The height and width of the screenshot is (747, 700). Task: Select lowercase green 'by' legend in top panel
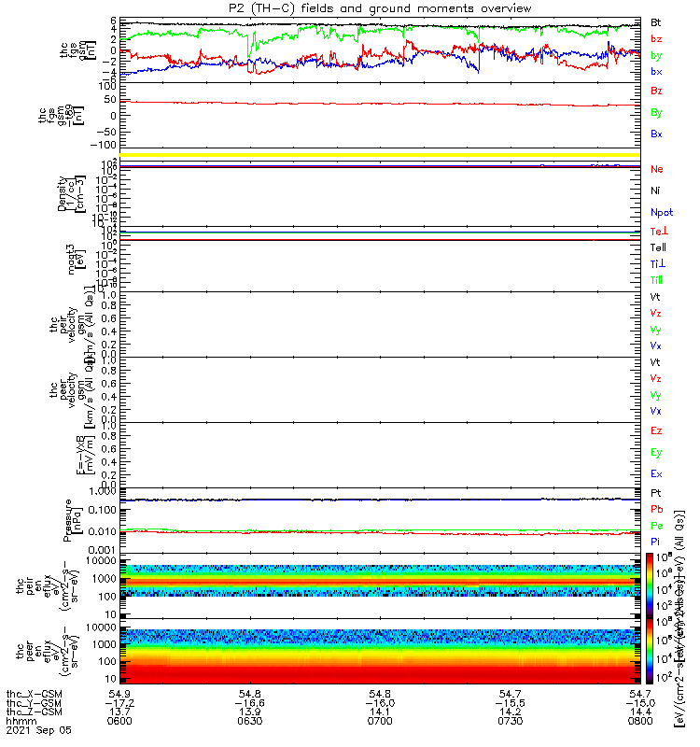(x=656, y=55)
